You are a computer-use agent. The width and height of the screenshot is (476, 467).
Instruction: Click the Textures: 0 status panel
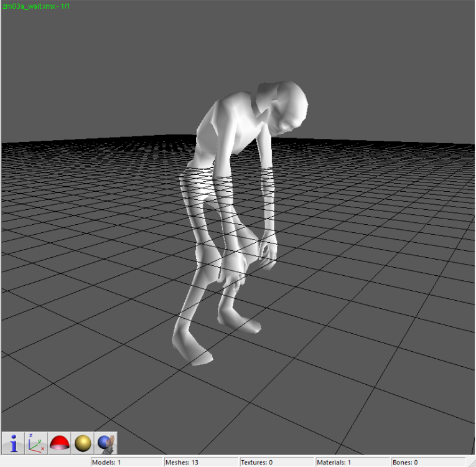coord(276,462)
